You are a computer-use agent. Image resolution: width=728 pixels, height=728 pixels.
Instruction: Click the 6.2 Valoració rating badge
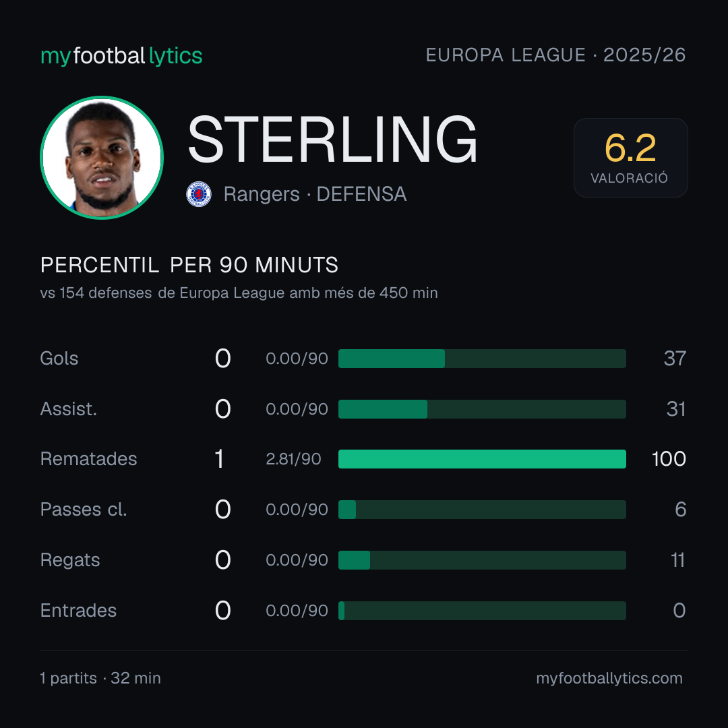click(x=630, y=157)
